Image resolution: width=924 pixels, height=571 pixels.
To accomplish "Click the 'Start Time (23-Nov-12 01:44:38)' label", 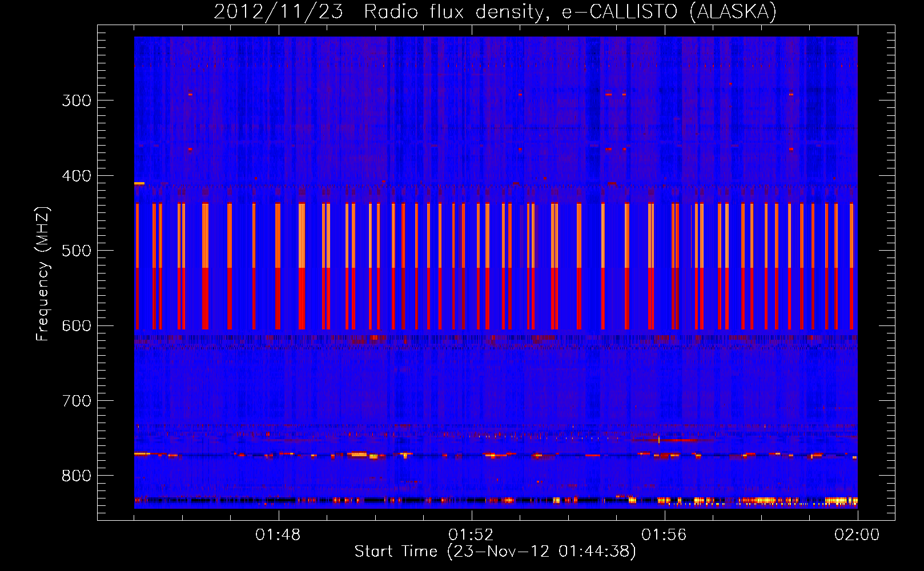I will click(495, 552).
